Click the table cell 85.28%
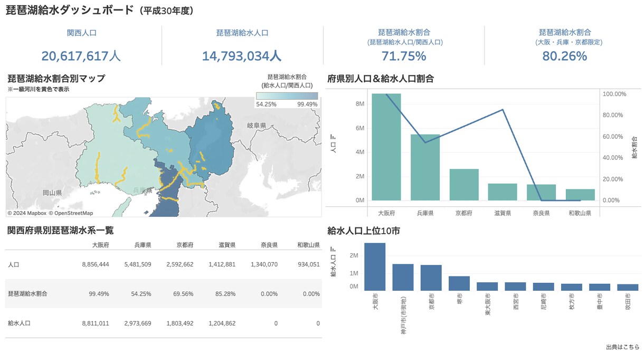Image resolution: width=644 pixels, height=353 pixels. tap(225, 293)
